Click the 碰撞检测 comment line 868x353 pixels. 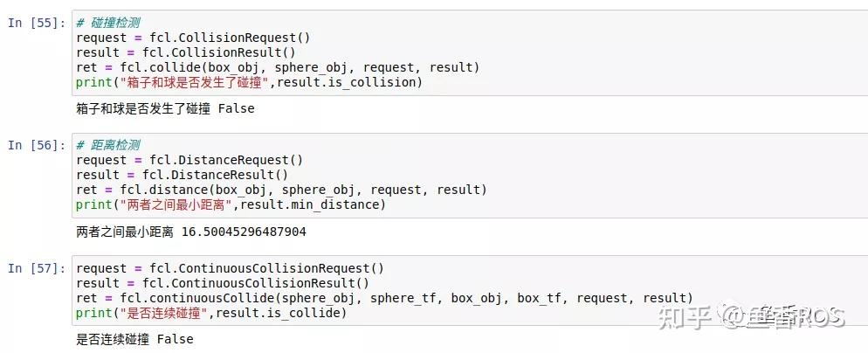point(108,23)
